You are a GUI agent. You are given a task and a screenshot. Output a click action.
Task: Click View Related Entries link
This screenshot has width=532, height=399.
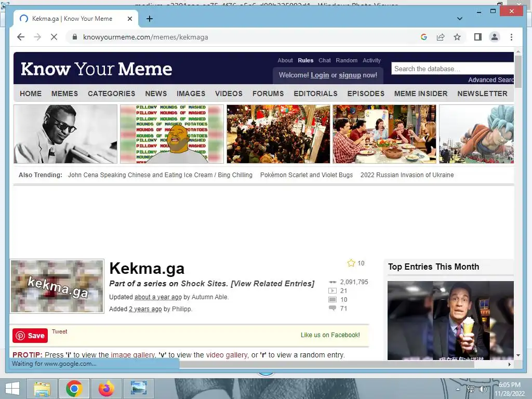pos(273,284)
